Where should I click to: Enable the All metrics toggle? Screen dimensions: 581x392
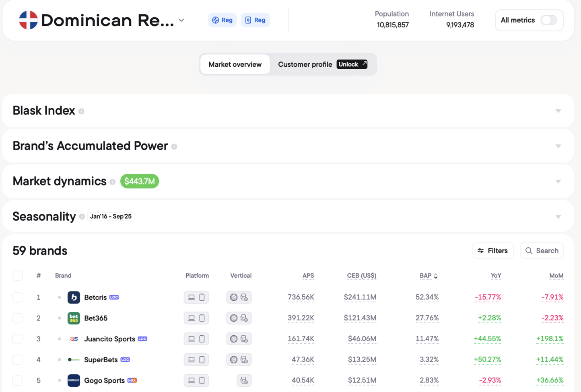click(x=548, y=20)
